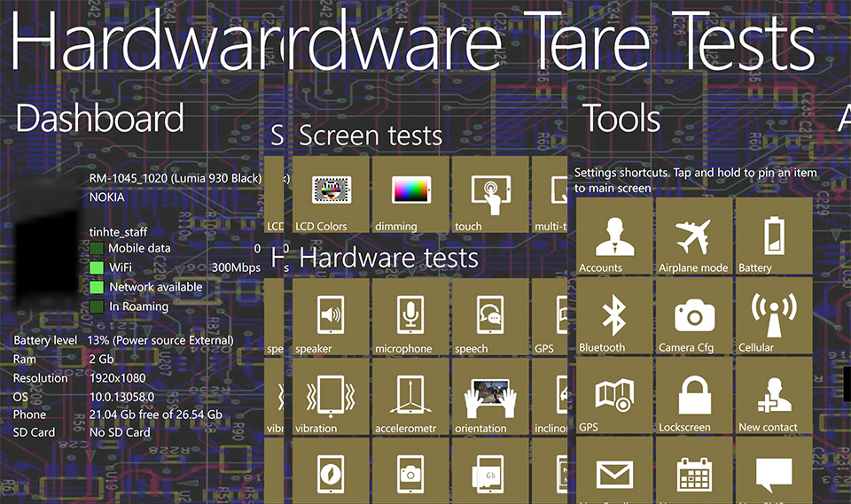The image size is (851, 504).
Task: Launch the orientation test
Action: tap(490, 397)
